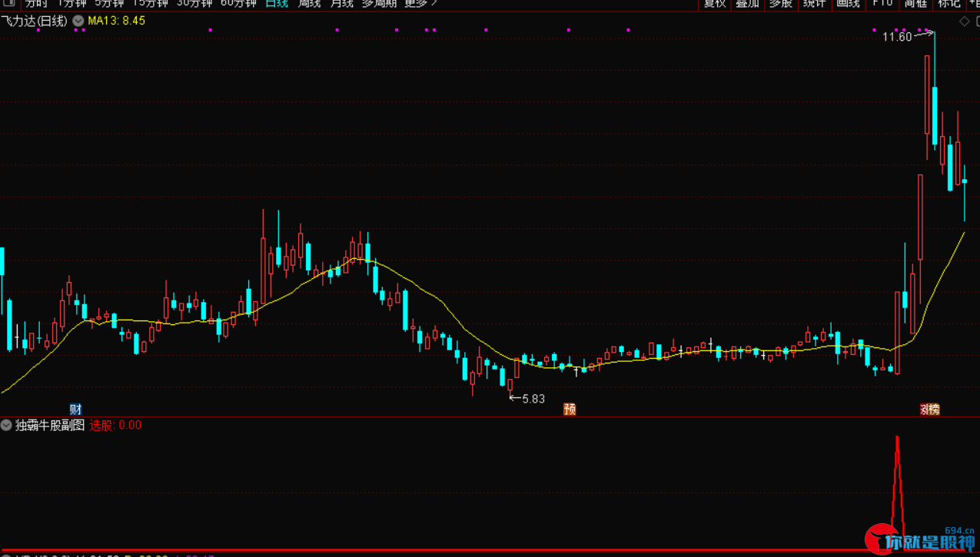Select the 日线 daily chart tab
The width and height of the screenshot is (980, 557).
click(277, 3)
